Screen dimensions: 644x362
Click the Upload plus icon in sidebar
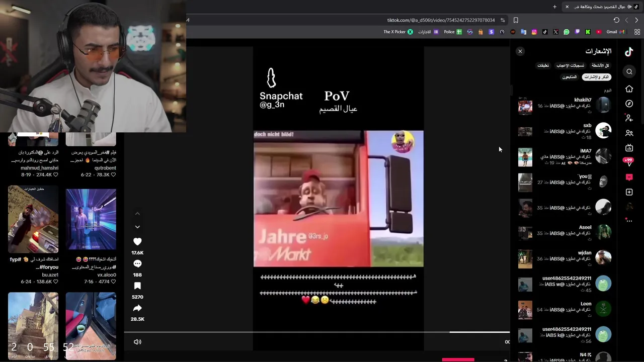point(629,192)
